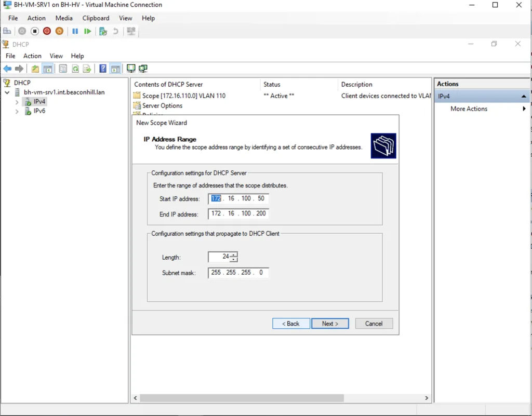Image resolution: width=532 pixels, height=416 pixels.
Task: Open the More Actions submenu arrow
Action: point(524,109)
